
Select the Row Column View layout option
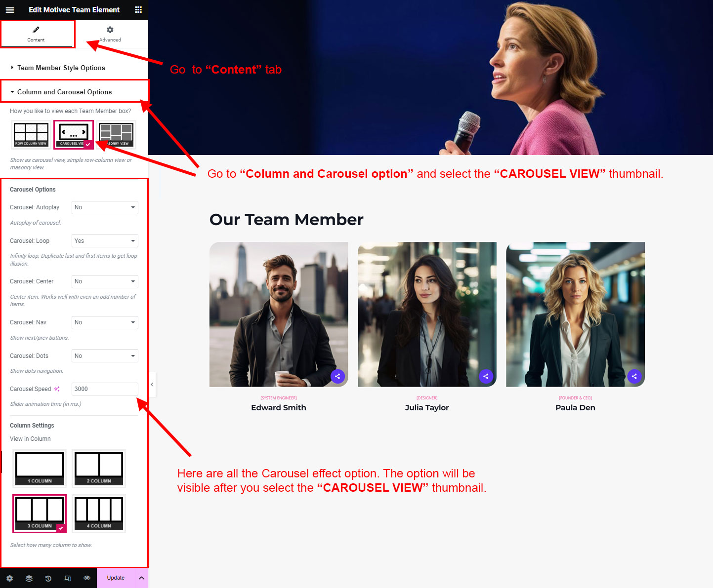pos(31,134)
